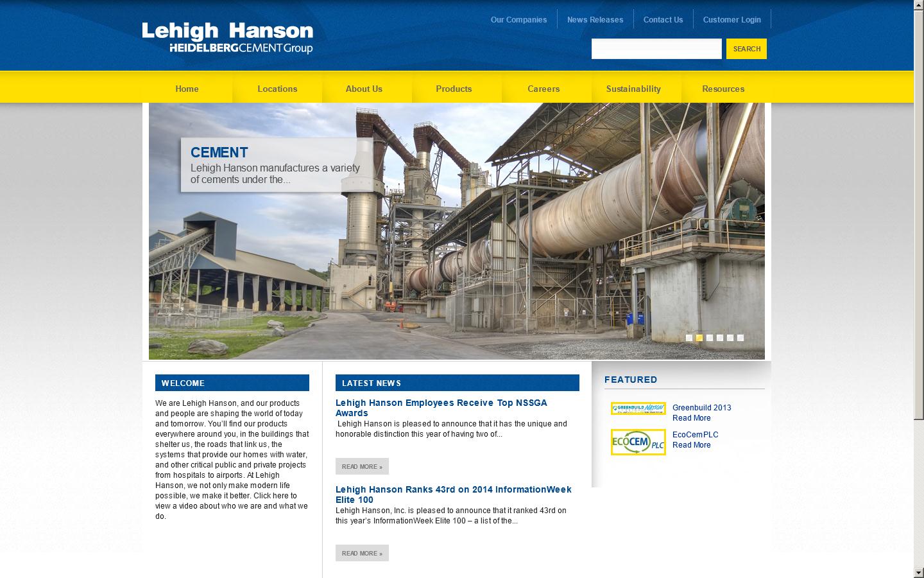Click READ MORE under NSSGA Awards article
924x578 pixels.
362,467
